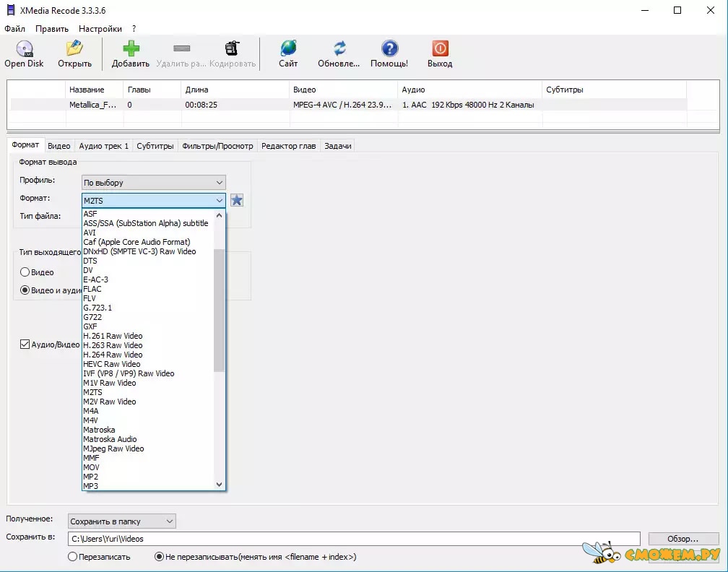Select the Видео radio button
The image size is (728, 572).
pos(25,272)
